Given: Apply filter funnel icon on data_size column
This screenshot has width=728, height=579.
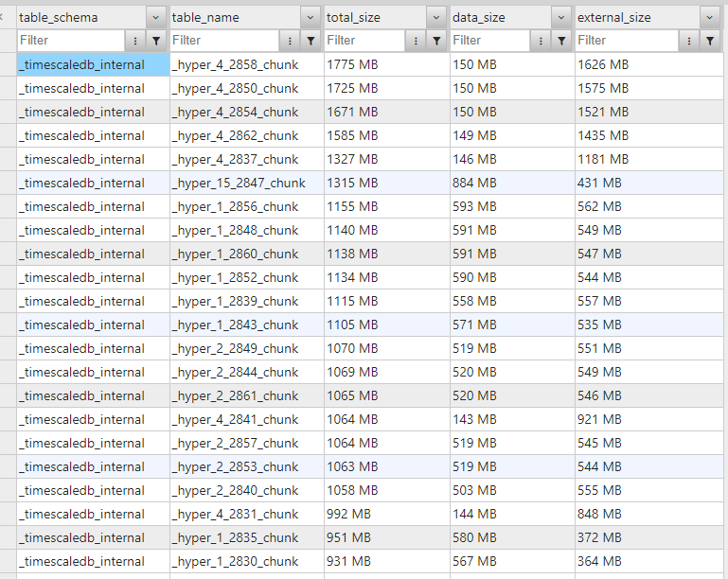Looking at the screenshot, I should (561, 41).
